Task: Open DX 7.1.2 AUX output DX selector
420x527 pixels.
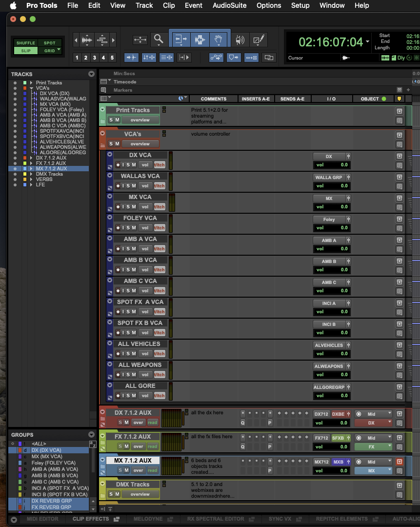Action: (373, 423)
